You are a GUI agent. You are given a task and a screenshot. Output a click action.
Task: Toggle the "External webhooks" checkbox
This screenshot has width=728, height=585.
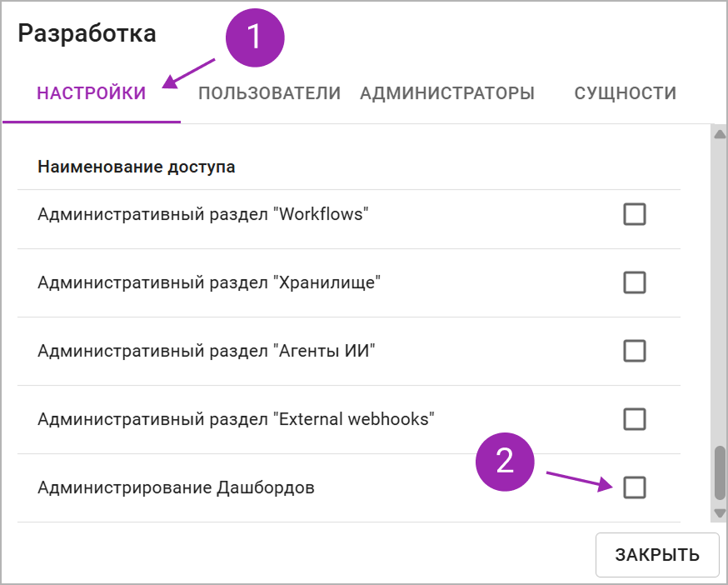click(634, 419)
